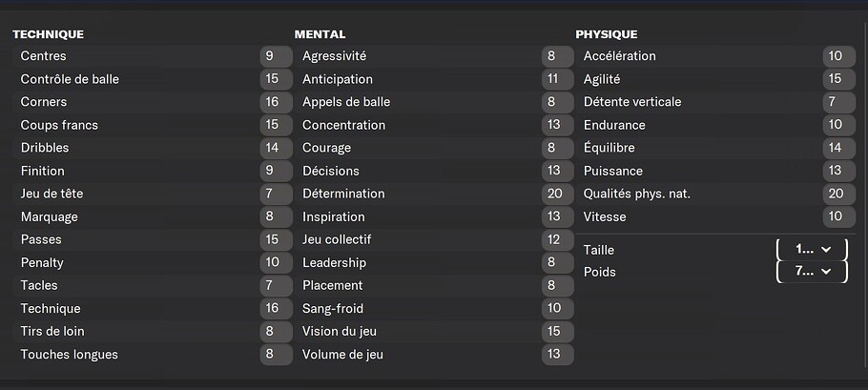Edit the Touches longues value field

(276, 354)
